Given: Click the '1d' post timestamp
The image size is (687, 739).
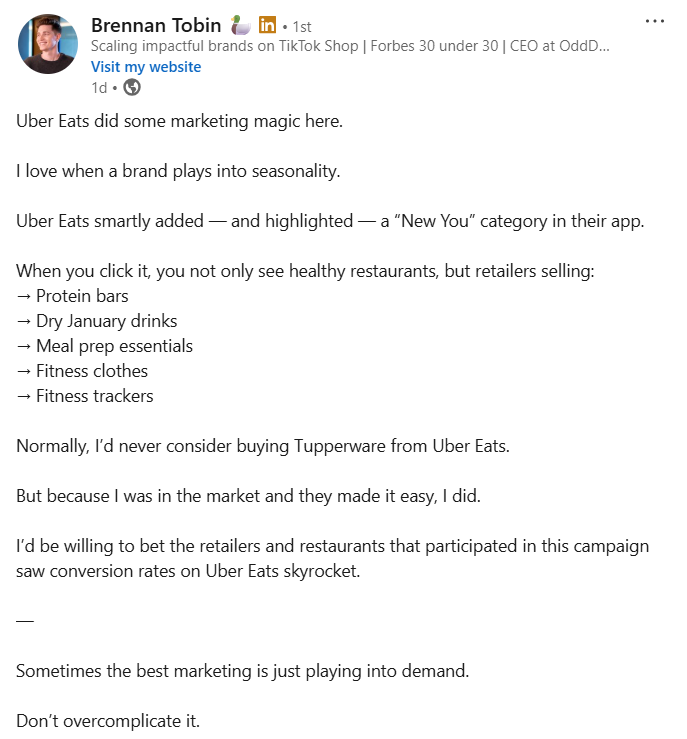Looking at the screenshot, I should click(x=99, y=87).
